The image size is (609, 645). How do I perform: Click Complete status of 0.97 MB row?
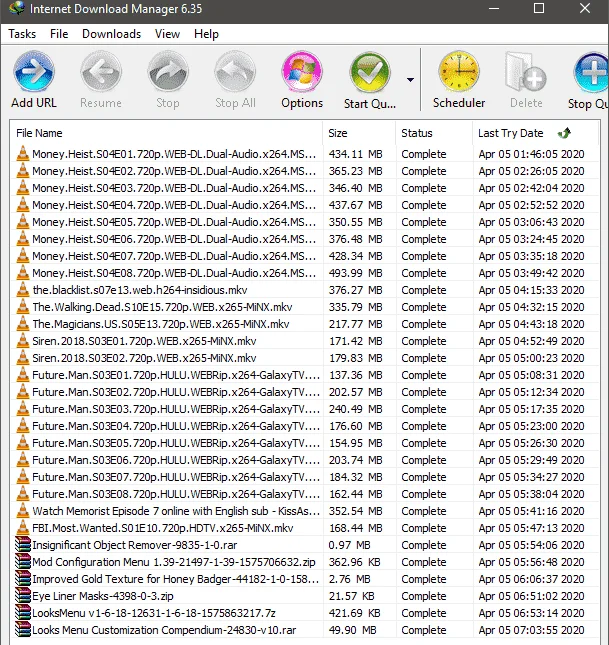[x=424, y=545]
